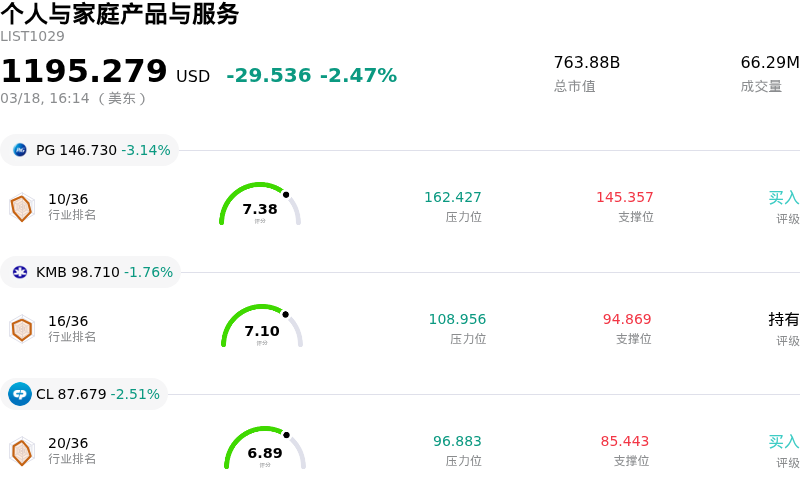Image resolution: width=800 pixels, height=488 pixels.
Task: Click the sector index price 1195.279
Action: pyautogui.click(x=84, y=72)
